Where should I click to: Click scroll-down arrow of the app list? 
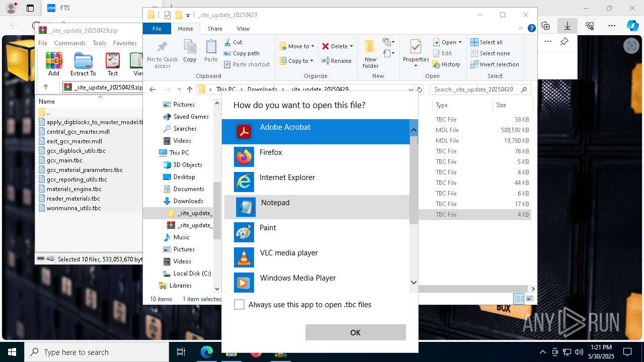point(414,283)
